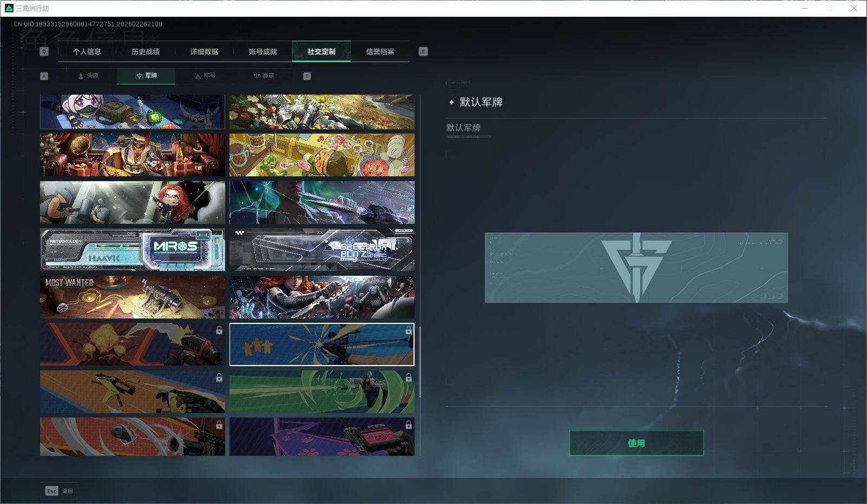Image resolution: width=867 pixels, height=504 pixels.
Task: Click the E next-tab key icon
Action: pyautogui.click(x=423, y=52)
